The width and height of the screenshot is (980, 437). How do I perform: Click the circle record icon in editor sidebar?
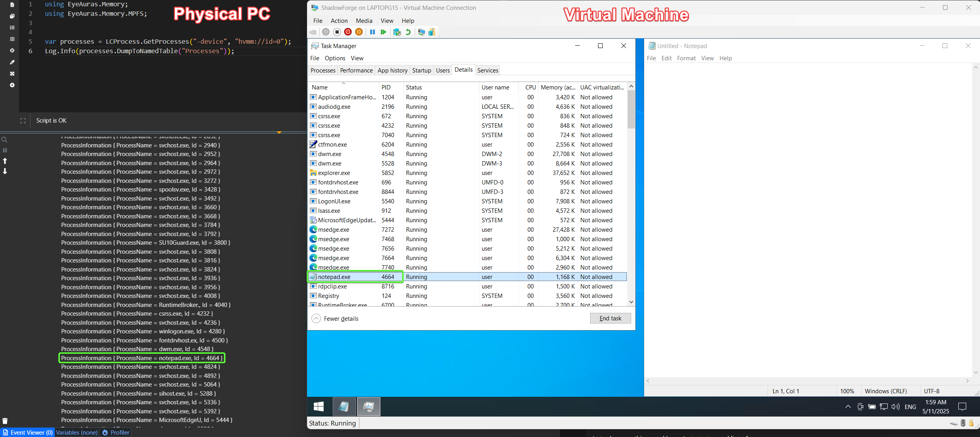coord(12,85)
